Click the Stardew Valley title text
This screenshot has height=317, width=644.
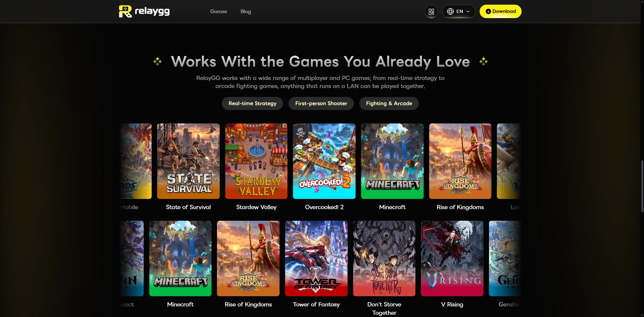tap(256, 207)
